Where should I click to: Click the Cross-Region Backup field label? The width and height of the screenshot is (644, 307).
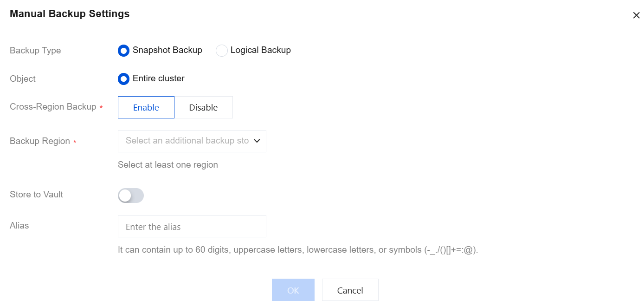pos(53,107)
